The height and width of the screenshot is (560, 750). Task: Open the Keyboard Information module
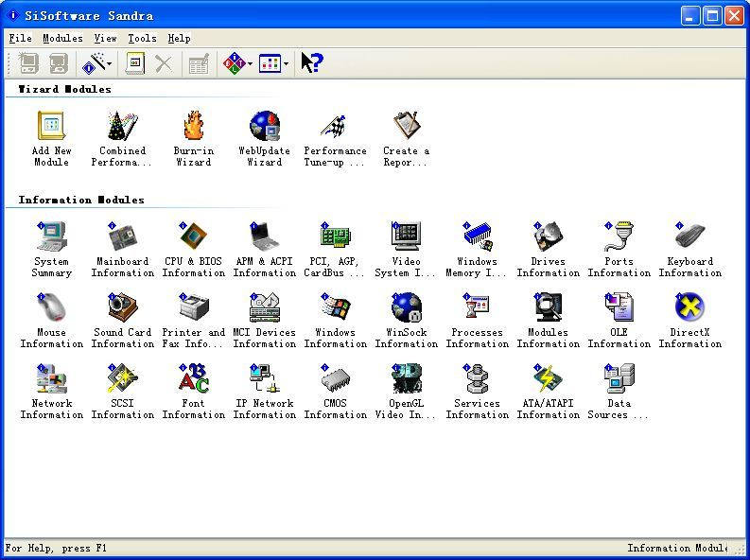pos(689,236)
